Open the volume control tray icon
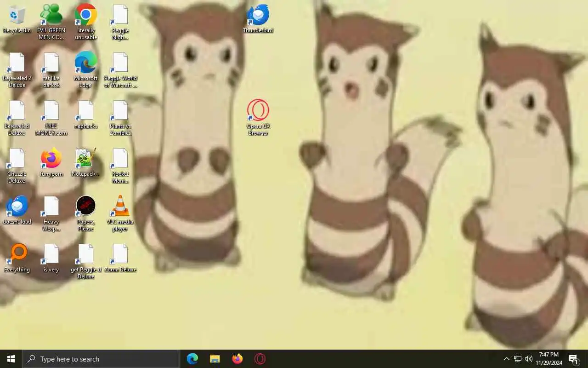The width and height of the screenshot is (588, 368). [x=529, y=359]
